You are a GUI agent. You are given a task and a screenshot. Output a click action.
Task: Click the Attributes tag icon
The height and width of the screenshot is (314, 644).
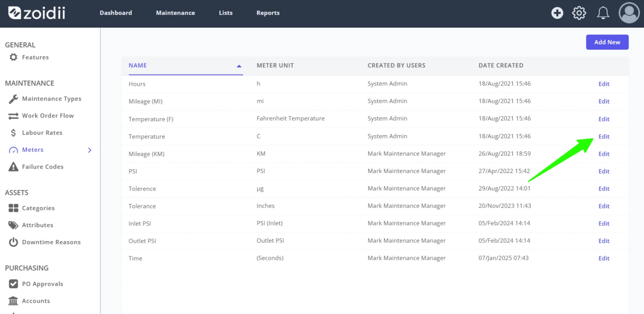point(14,225)
